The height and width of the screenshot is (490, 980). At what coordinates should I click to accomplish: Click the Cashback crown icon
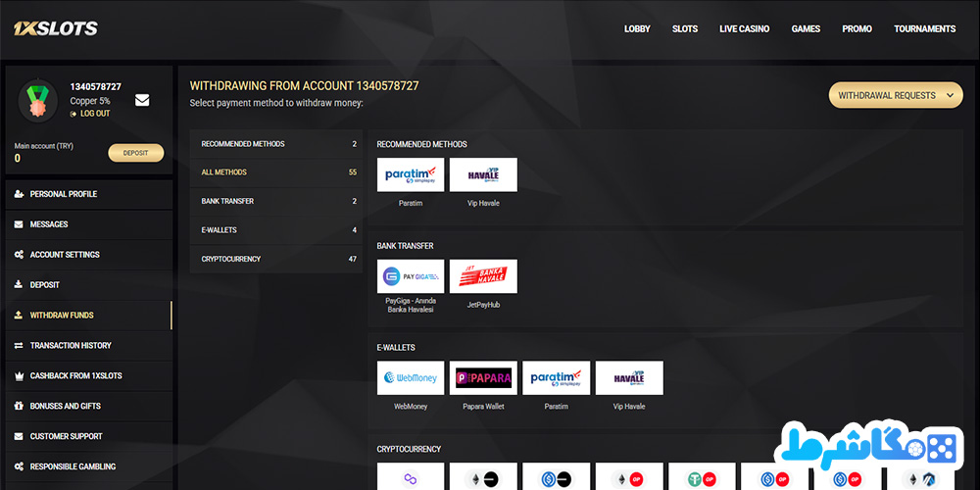point(19,375)
